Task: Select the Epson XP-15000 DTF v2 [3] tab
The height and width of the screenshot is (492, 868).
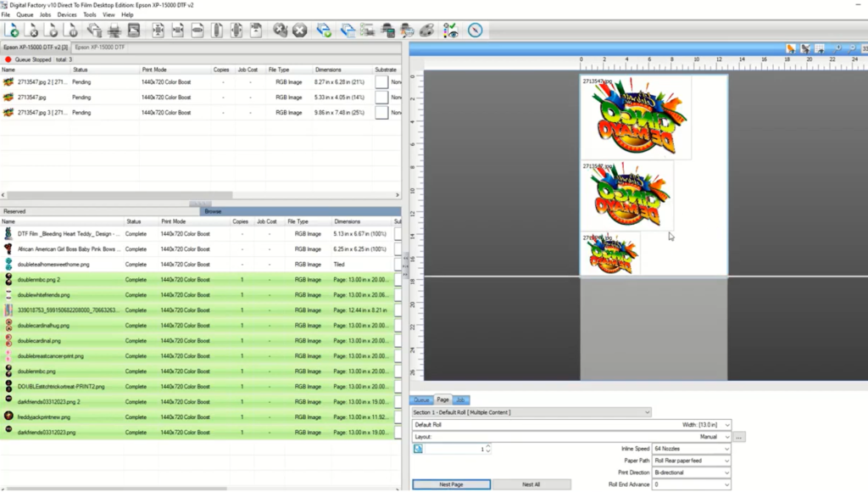Action: click(36, 48)
